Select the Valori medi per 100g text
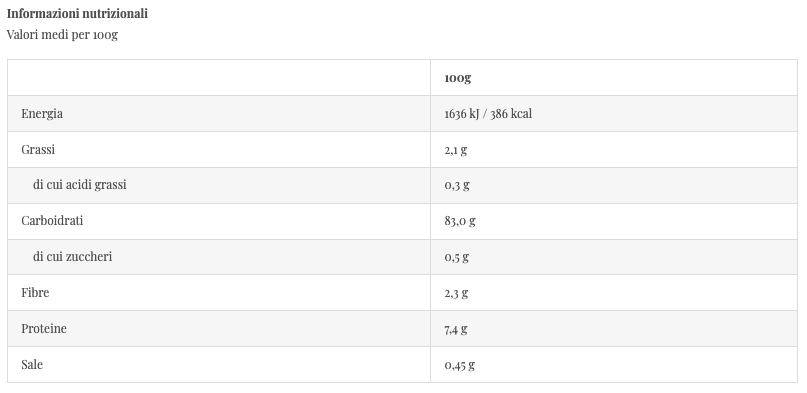Image resolution: width=807 pixels, height=393 pixels. (x=62, y=35)
